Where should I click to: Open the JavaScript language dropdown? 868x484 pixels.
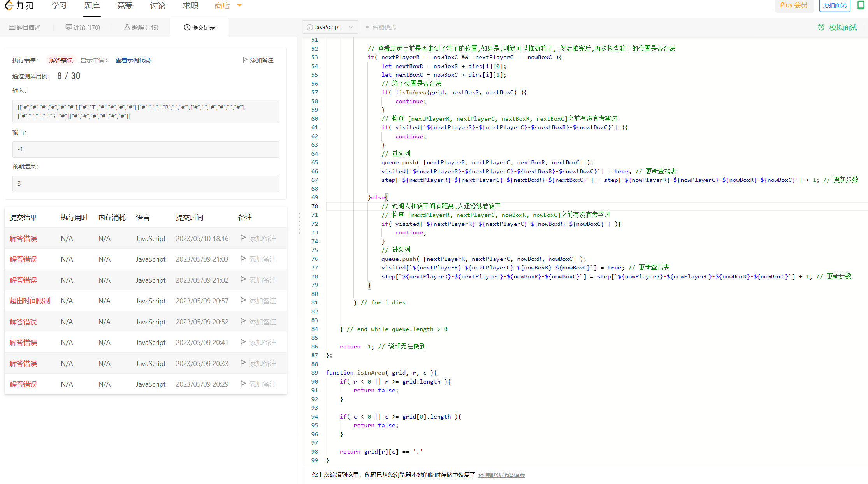330,27
